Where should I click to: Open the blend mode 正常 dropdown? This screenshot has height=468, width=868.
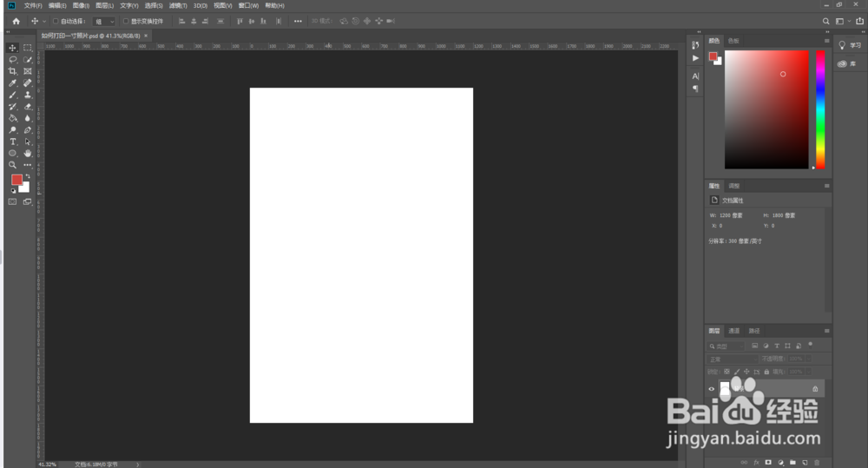731,359
